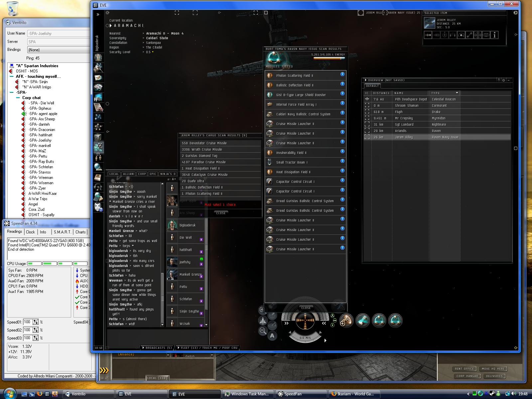Image resolution: width=532 pixels, height=399 pixels.
Task: Sort overview using Type column arrow
Action: click(457, 93)
